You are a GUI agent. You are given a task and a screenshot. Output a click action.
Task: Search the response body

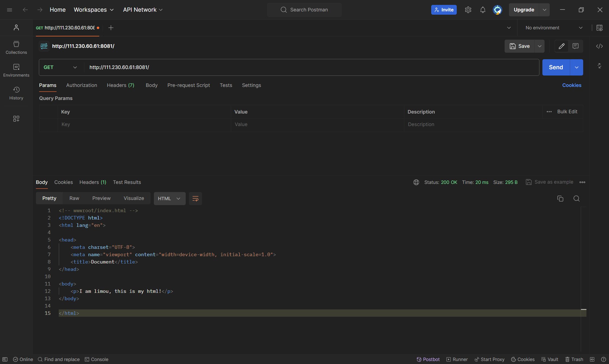(576, 199)
